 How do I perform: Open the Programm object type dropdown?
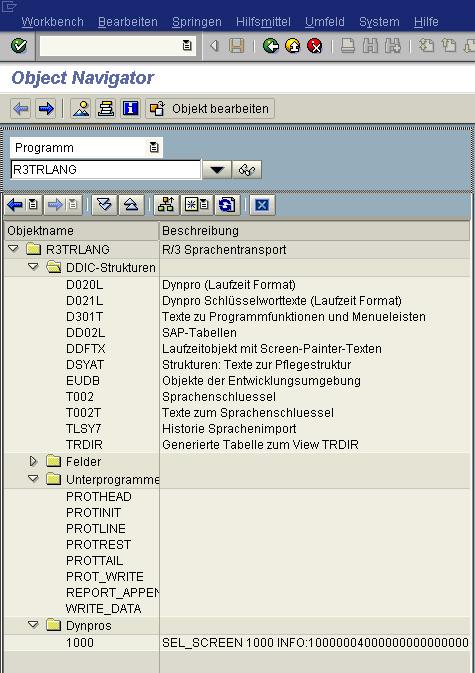154,148
